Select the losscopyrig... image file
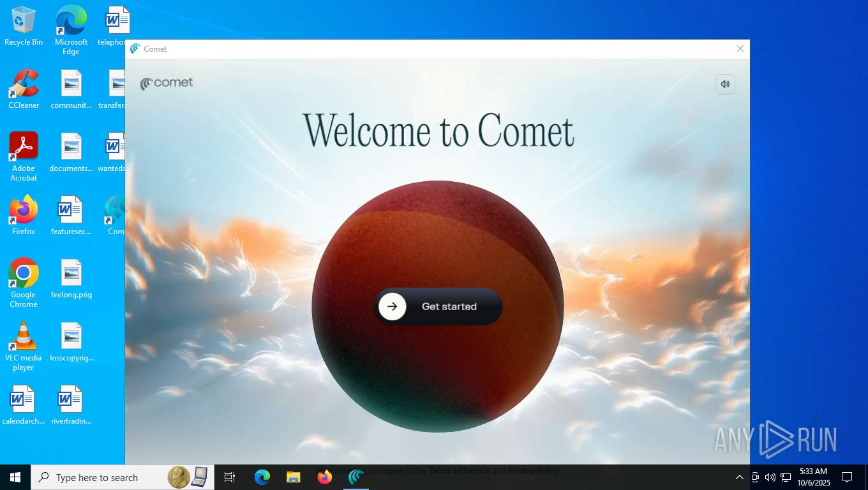This screenshot has height=490, width=868. coord(71,342)
